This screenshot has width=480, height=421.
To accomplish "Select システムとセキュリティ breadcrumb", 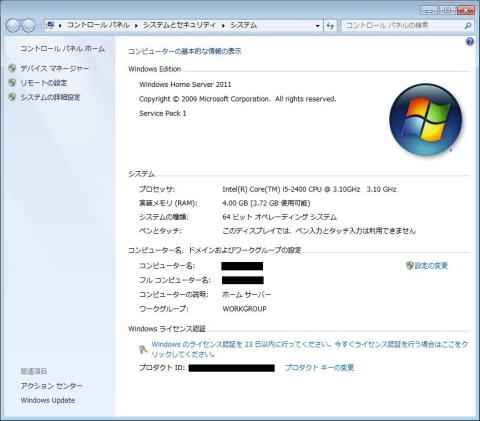I will click(x=179, y=25).
